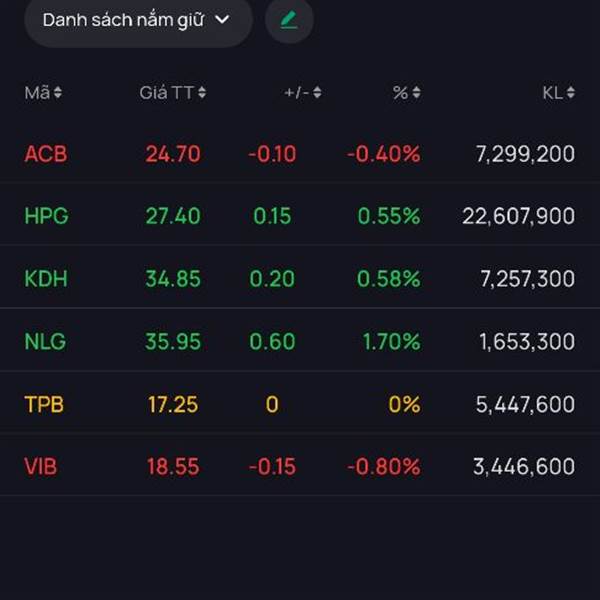Click the Giá TT column header label
The height and width of the screenshot is (600, 600).
pos(166,93)
